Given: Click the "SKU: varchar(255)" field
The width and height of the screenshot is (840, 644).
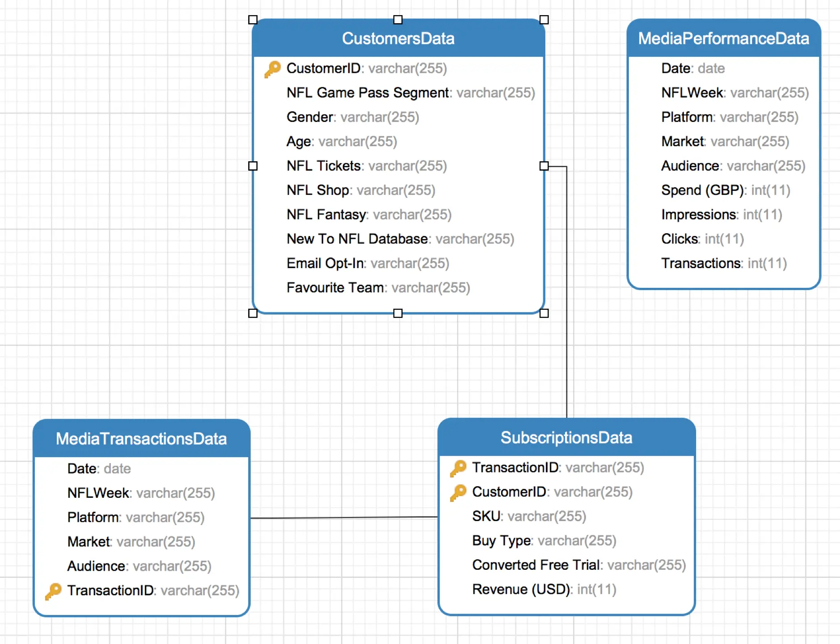Looking at the screenshot, I should click(529, 517).
